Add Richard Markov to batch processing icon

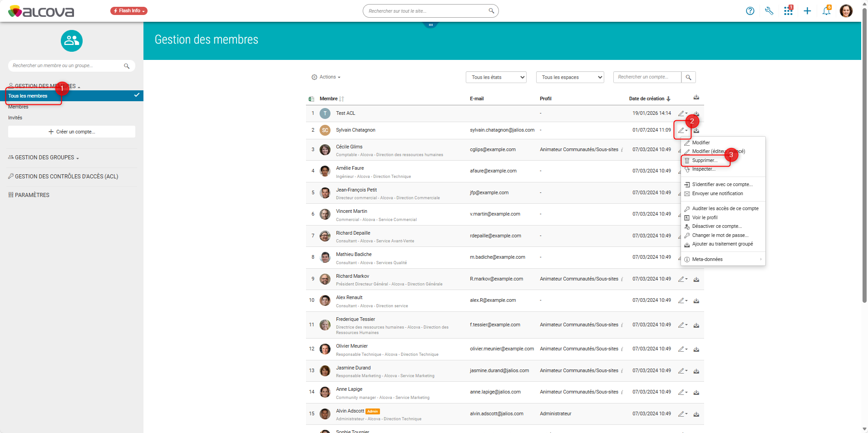pyautogui.click(x=696, y=279)
